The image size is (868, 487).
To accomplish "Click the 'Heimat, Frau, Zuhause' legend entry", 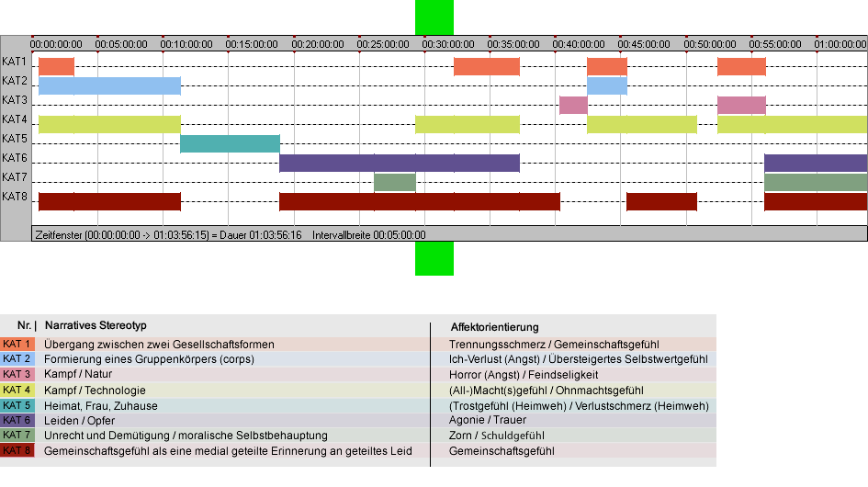I will 101,406.
